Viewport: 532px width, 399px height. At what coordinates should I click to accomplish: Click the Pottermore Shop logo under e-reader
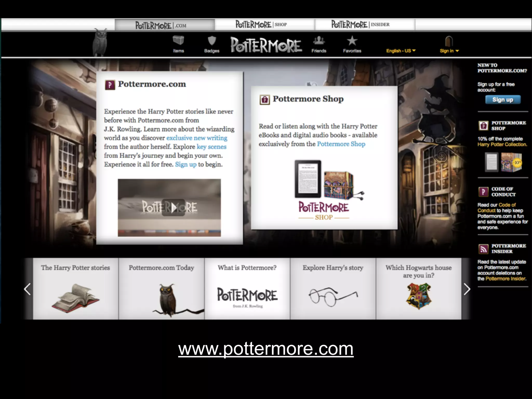coord(324,211)
